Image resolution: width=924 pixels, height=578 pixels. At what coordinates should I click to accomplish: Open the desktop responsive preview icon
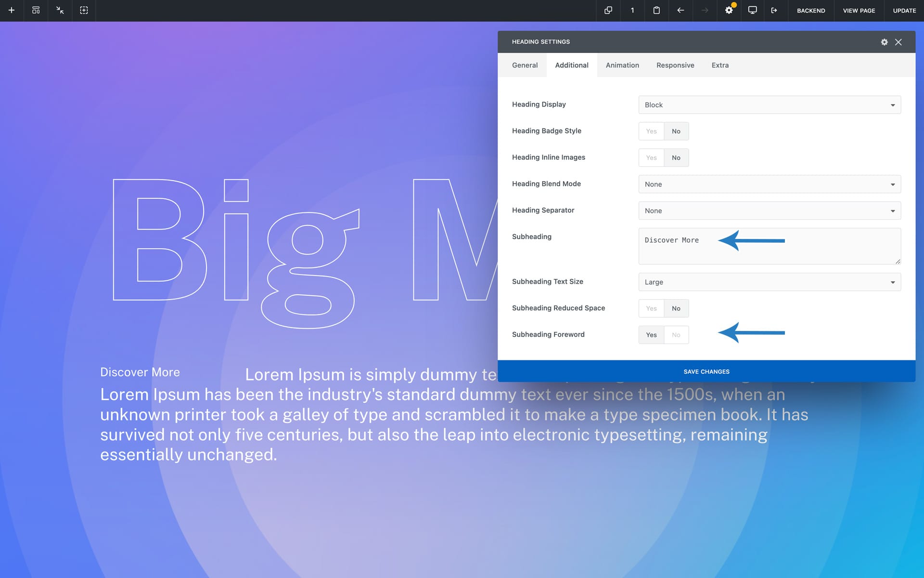(x=753, y=10)
